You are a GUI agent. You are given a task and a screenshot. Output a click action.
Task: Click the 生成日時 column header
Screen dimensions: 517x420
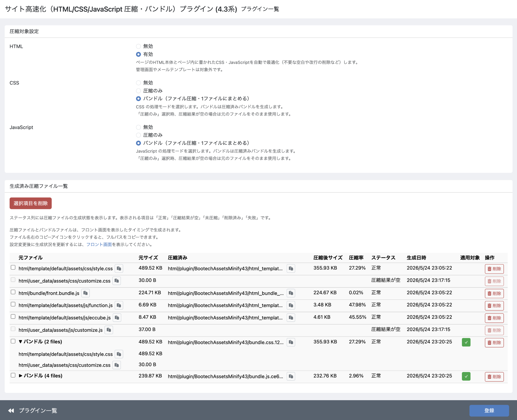(x=416, y=258)
